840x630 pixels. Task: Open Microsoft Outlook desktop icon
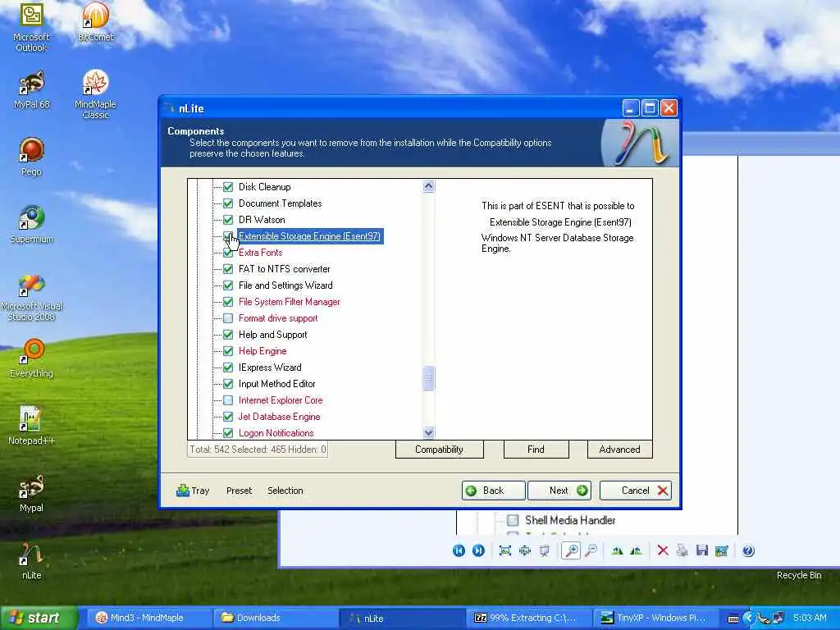coord(31,27)
